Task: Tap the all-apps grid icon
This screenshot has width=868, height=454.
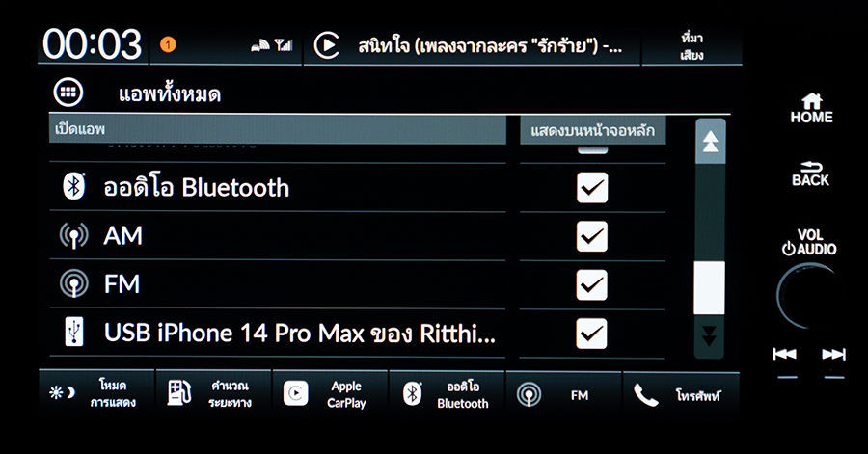Action: click(x=68, y=93)
